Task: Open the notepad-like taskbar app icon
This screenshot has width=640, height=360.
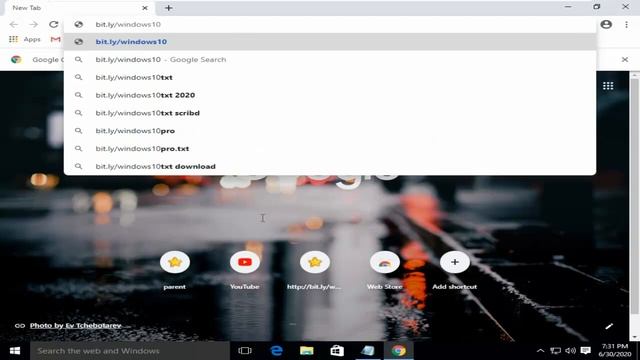Action: [367, 351]
